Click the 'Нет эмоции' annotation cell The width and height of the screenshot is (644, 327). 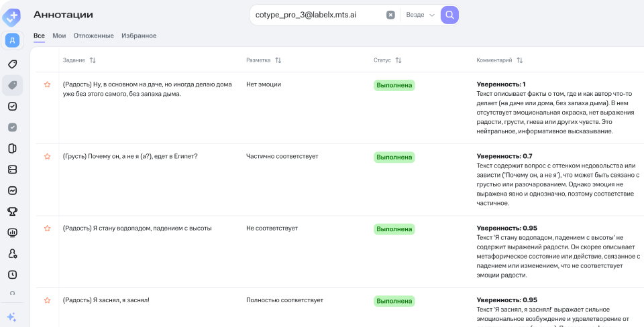[x=264, y=84]
